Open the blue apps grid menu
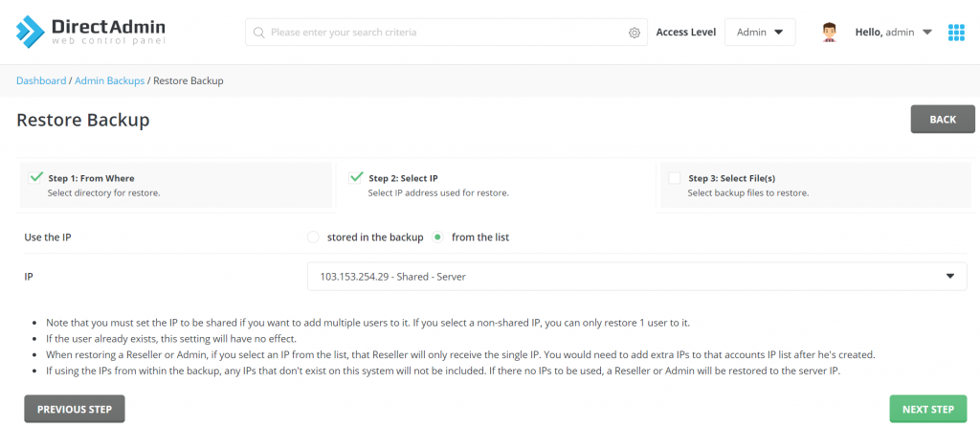 click(x=956, y=33)
